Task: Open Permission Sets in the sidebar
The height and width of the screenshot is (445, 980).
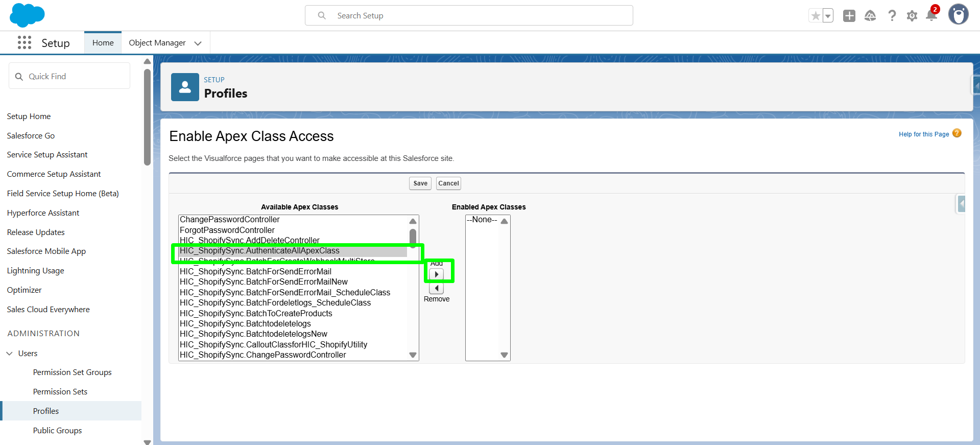Action: point(60,392)
